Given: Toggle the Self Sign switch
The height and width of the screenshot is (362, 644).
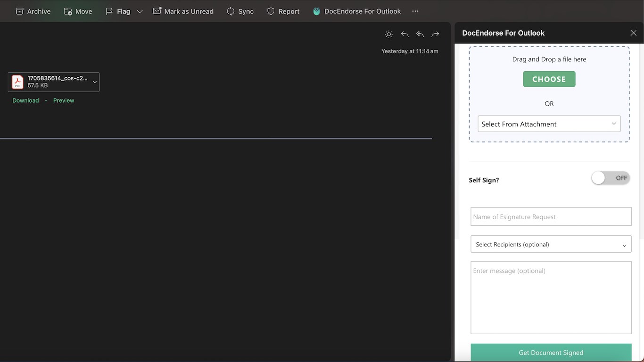Looking at the screenshot, I should pyautogui.click(x=611, y=178).
